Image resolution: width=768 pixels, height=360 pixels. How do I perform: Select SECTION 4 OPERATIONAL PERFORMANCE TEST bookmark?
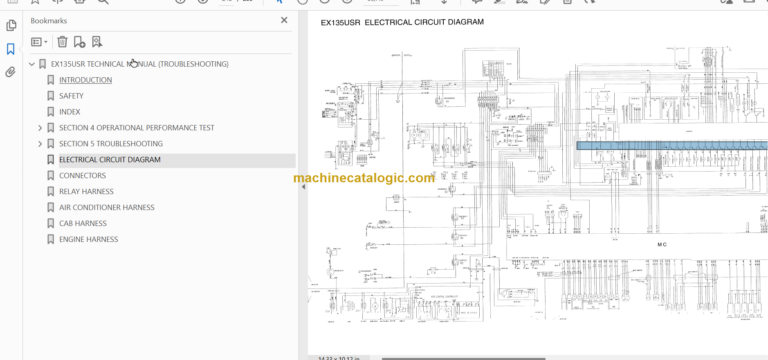137,128
